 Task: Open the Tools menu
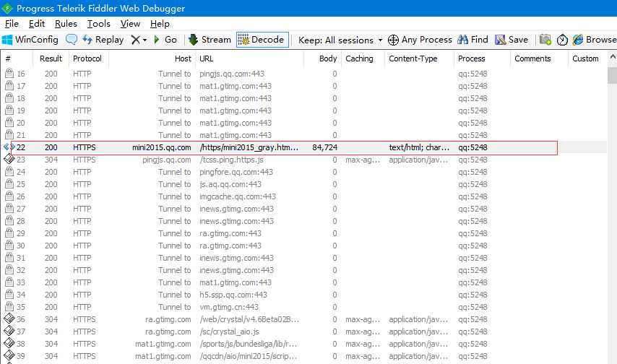tap(98, 24)
